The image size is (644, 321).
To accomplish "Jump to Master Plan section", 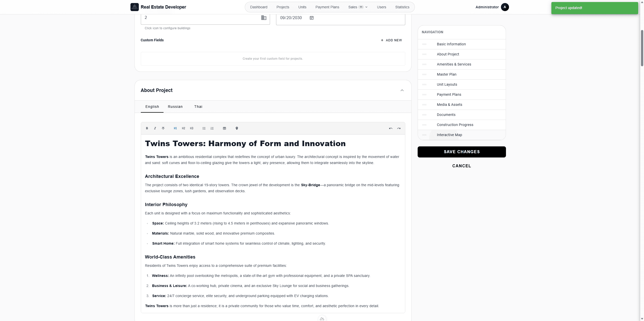I will coord(462,74).
